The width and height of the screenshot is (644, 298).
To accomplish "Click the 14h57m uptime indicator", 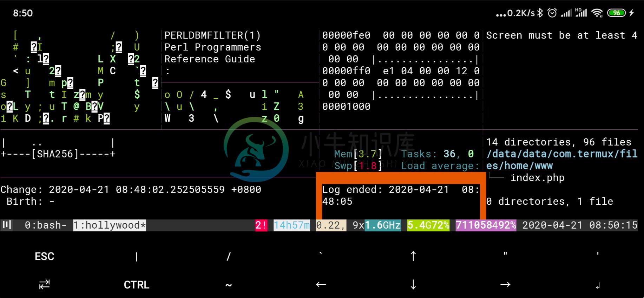I will coord(291,225).
